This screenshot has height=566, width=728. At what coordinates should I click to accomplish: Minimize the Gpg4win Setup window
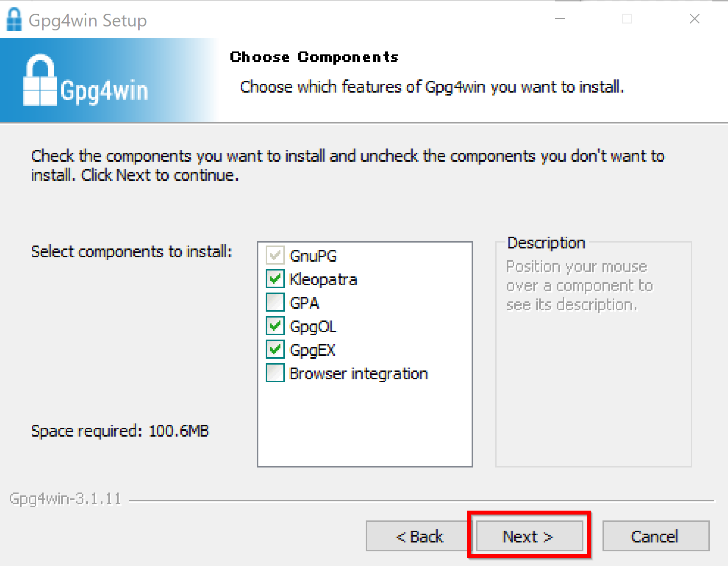(x=560, y=19)
